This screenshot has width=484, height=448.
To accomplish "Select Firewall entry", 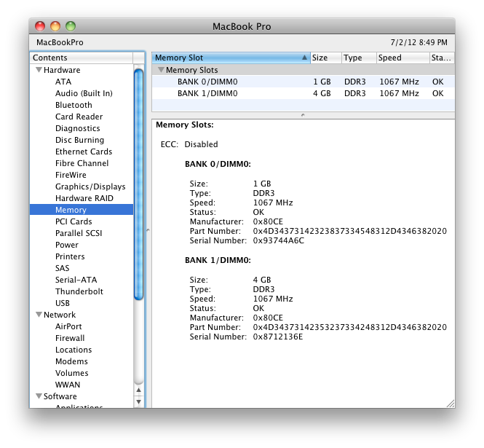I will coord(70,338).
